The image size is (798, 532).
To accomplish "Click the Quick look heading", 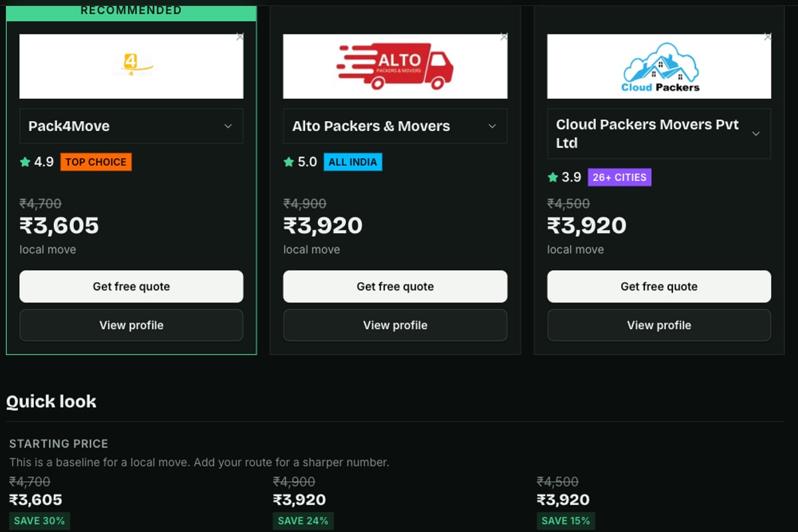I will 51,402.
